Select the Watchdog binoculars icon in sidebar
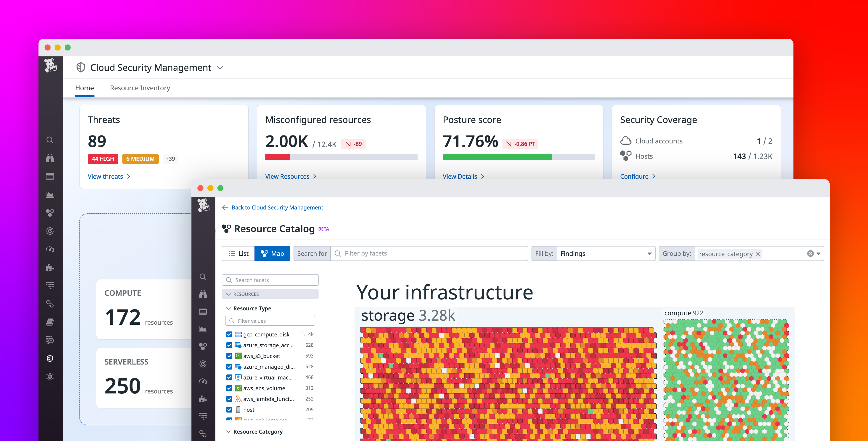This screenshot has height=441, width=868. click(x=50, y=158)
